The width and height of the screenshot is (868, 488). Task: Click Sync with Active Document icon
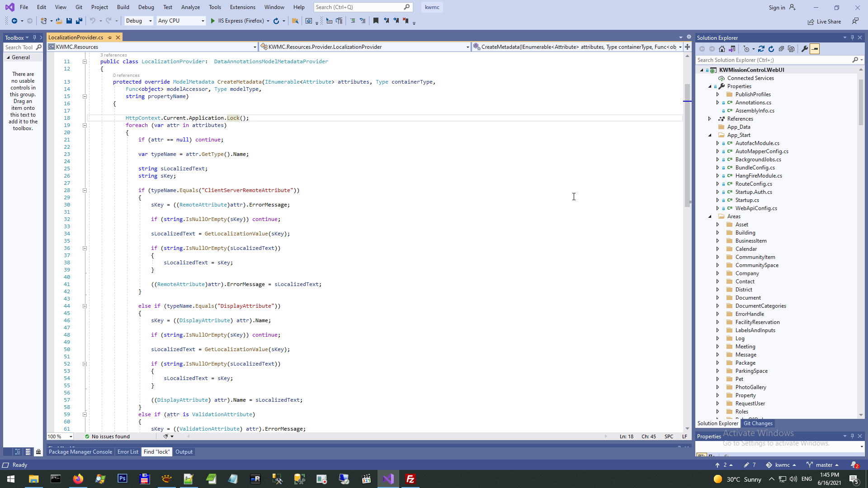[761, 49]
